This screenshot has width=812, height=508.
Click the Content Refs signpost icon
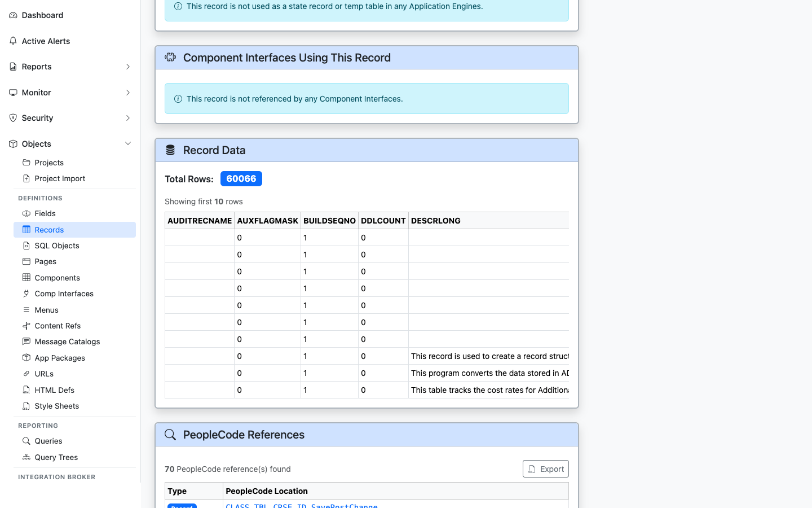pos(27,326)
